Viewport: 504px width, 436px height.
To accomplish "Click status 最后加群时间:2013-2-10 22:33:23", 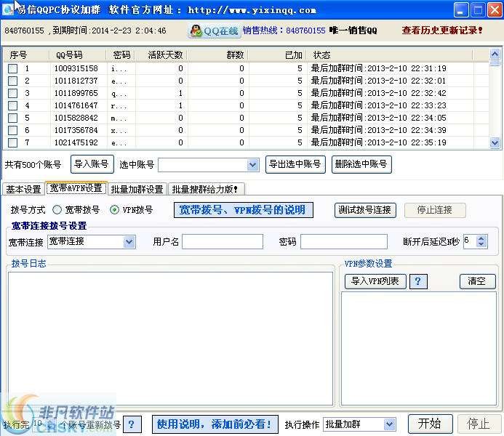I will click(x=378, y=105).
